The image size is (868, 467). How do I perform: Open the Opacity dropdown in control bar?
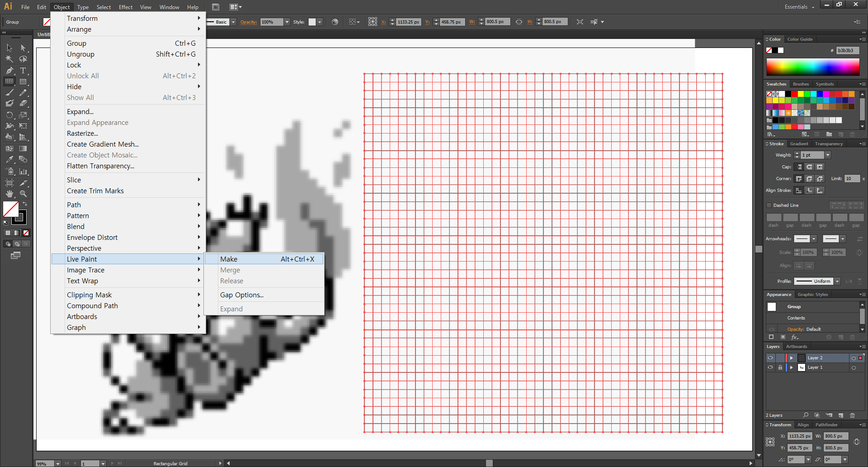click(x=287, y=22)
